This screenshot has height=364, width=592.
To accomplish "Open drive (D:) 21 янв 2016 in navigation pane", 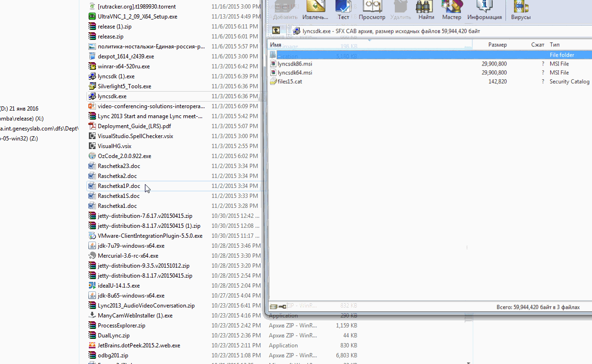I will pos(19,109).
